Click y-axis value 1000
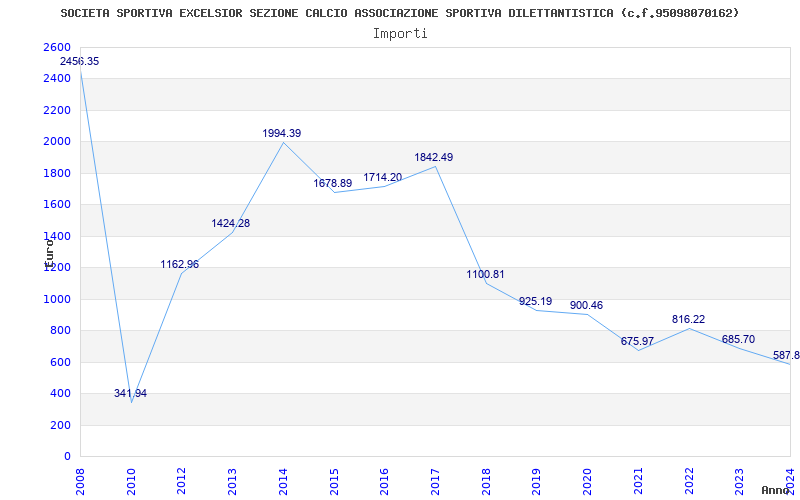 click(57, 299)
